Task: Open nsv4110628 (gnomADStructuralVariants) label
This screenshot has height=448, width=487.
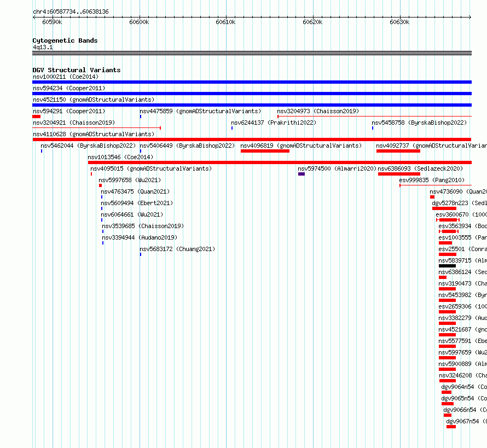Action: 94,134
